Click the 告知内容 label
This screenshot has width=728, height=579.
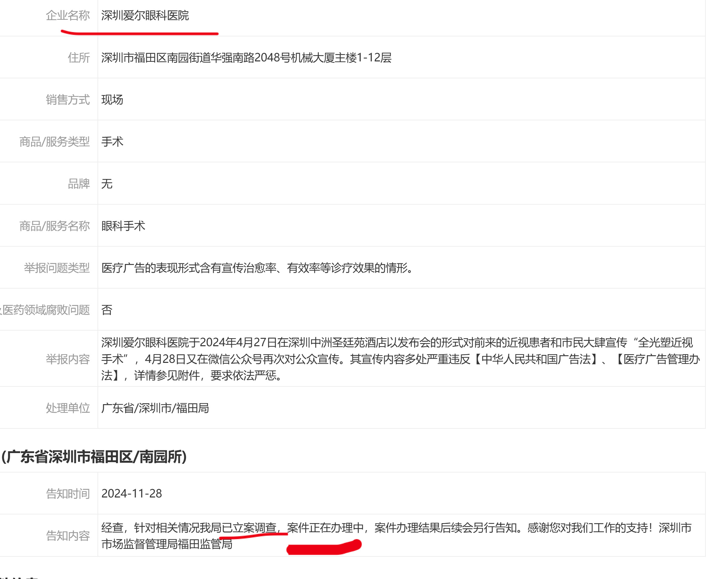68,536
